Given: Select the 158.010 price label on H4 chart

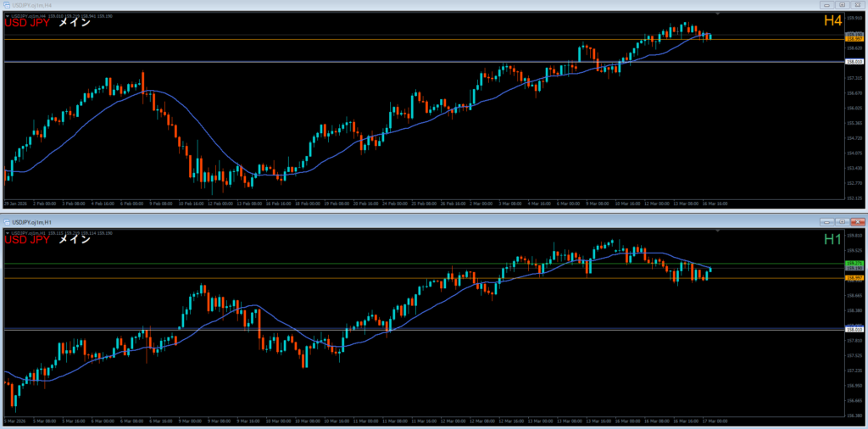Looking at the screenshot, I should click(854, 62).
